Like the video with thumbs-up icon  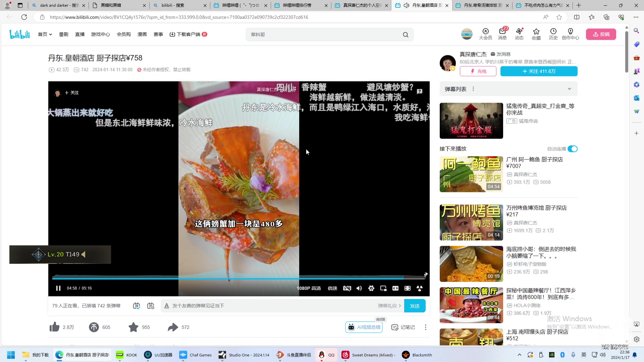pyautogui.click(x=54, y=327)
